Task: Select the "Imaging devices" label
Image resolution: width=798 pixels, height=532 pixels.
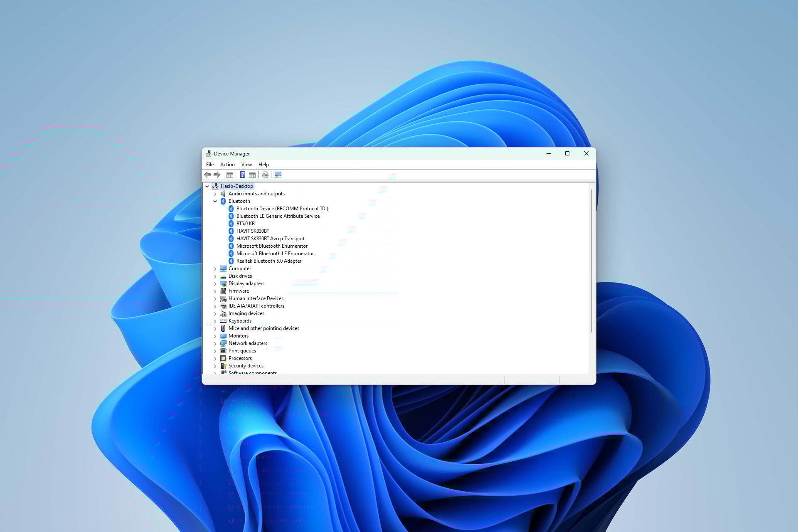Action: pyautogui.click(x=246, y=313)
